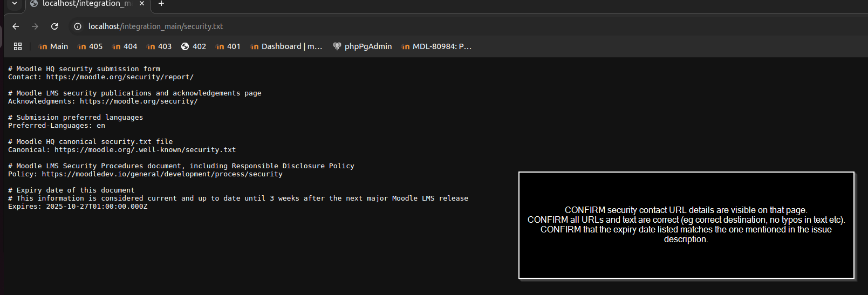Open the 402 bookmark
Screen dimensions: 868x295
click(193, 46)
